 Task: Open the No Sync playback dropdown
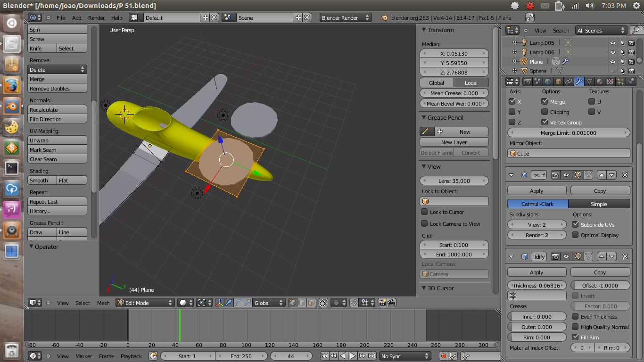[405, 356]
